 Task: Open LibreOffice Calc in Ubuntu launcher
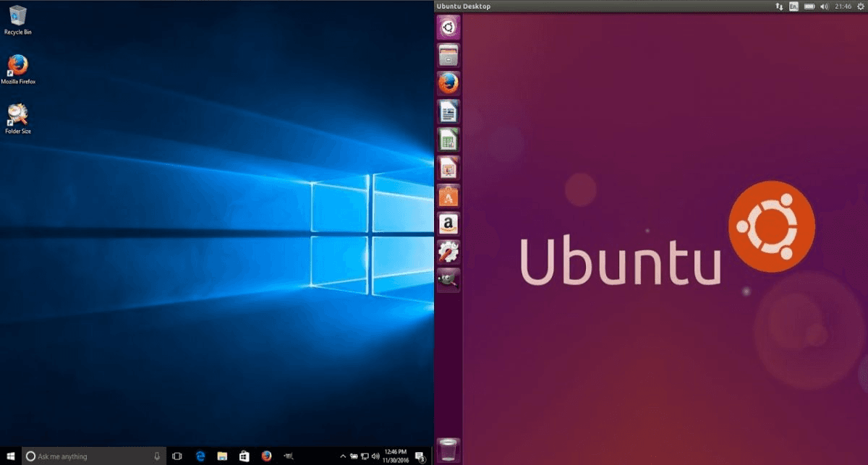[448, 140]
